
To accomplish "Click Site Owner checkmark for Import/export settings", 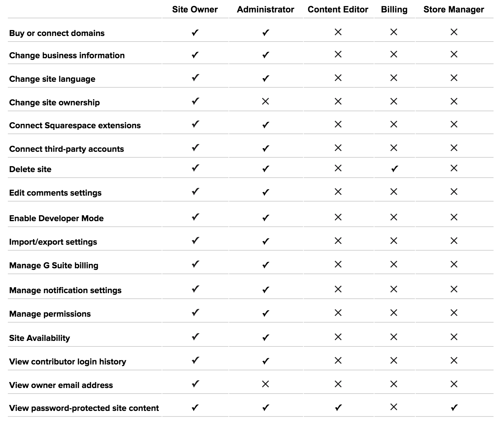I will coord(195,241).
